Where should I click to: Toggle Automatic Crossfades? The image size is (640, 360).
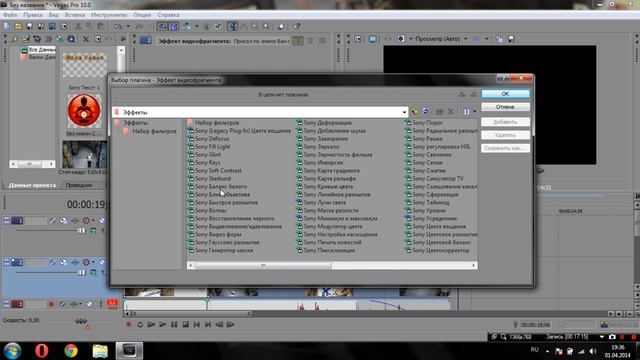pos(174,27)
